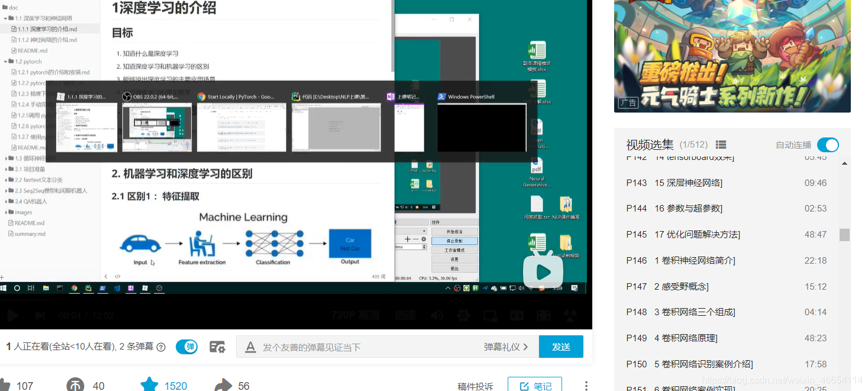Click the picture-in-picture icon in player

(x=490, y=315)
